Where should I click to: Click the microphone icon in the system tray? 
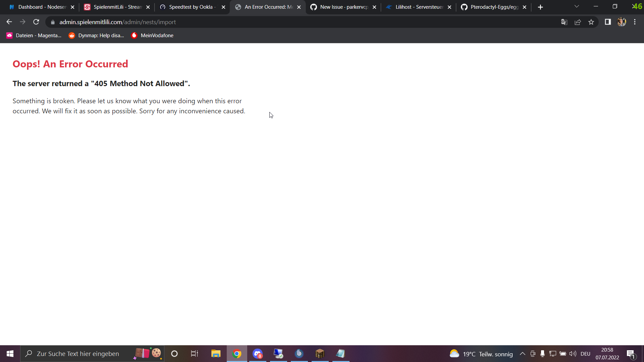pos(542,354)
